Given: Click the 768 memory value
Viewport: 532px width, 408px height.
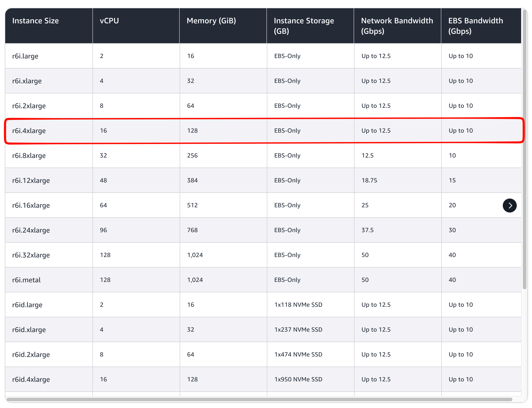Looking at the screenshot, I should click(192, 230).
